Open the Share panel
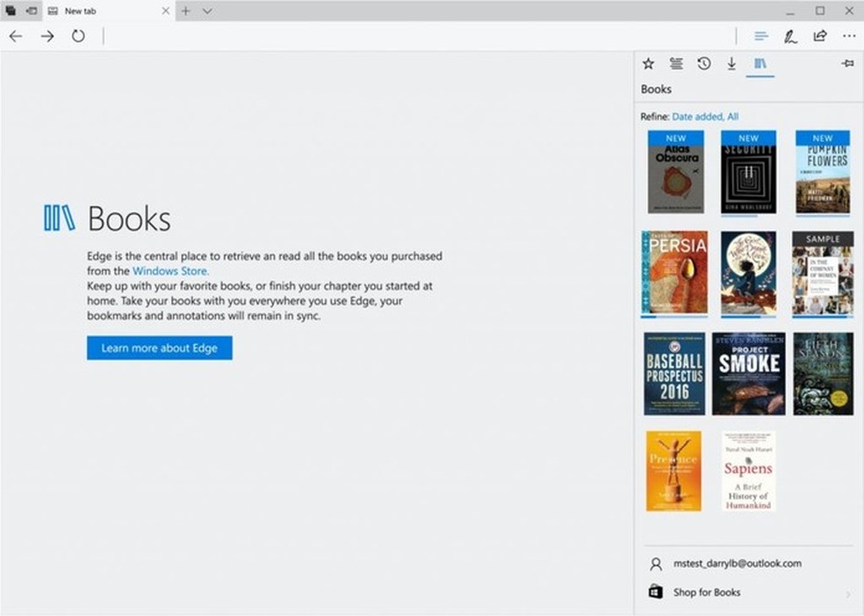Viewport: 864px width, 616px height. 818,36
